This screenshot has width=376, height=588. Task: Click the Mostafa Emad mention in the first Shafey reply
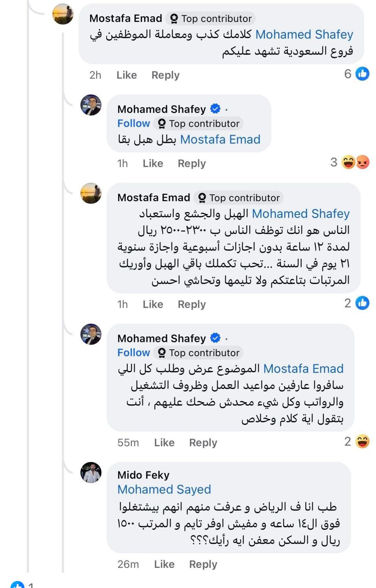220,140
